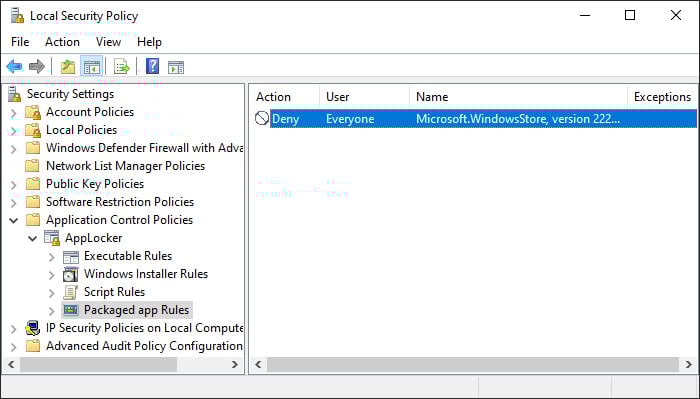
Task: Select the Windows Installer Rules label
Action: click(146, 274)
